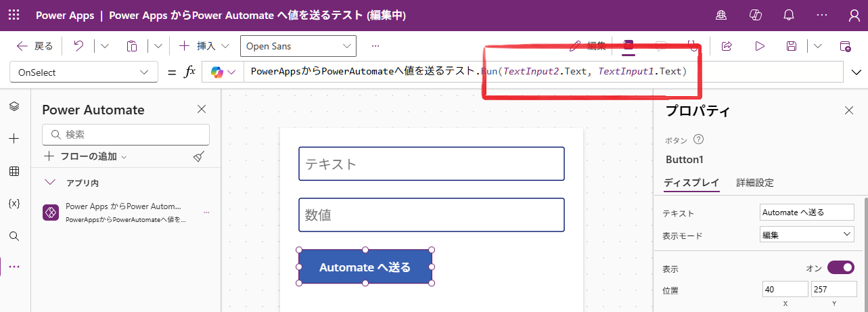The width and height of the screenshot is (868, 312).
Task: Click the help icon beside ボタン
Action: tap(699, 139)
